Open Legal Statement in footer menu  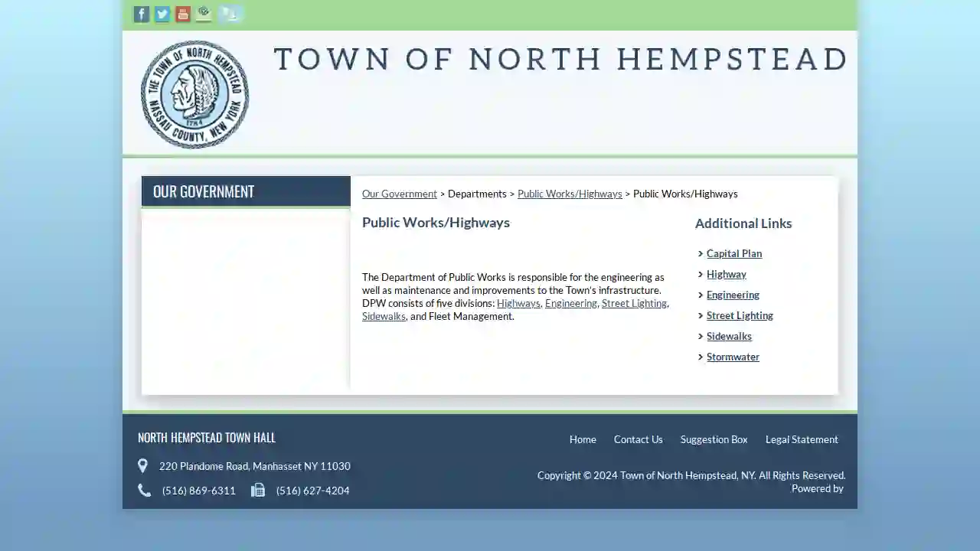tap(802, 439)
